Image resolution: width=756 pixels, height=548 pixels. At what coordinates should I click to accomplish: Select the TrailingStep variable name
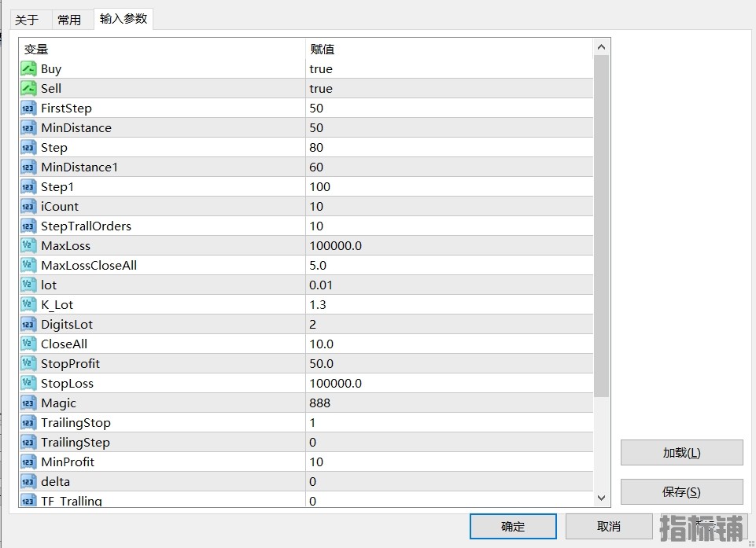pyautogui.click(x=76, y=443)
